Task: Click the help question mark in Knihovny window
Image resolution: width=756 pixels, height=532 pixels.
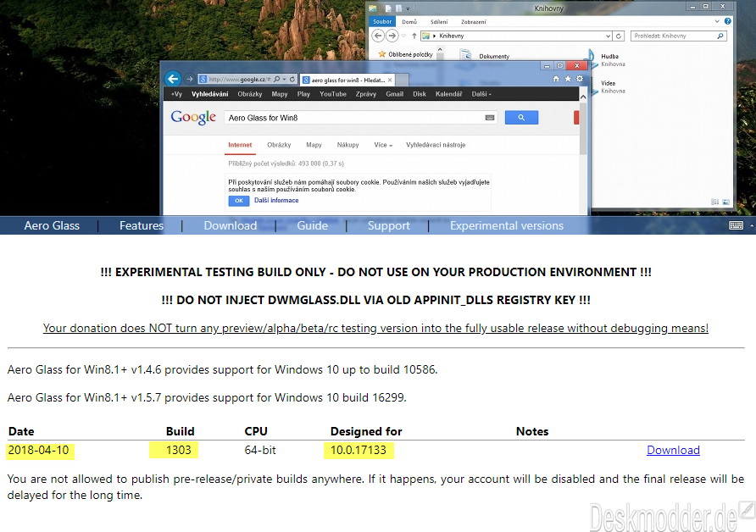Action: coord(727,21)
